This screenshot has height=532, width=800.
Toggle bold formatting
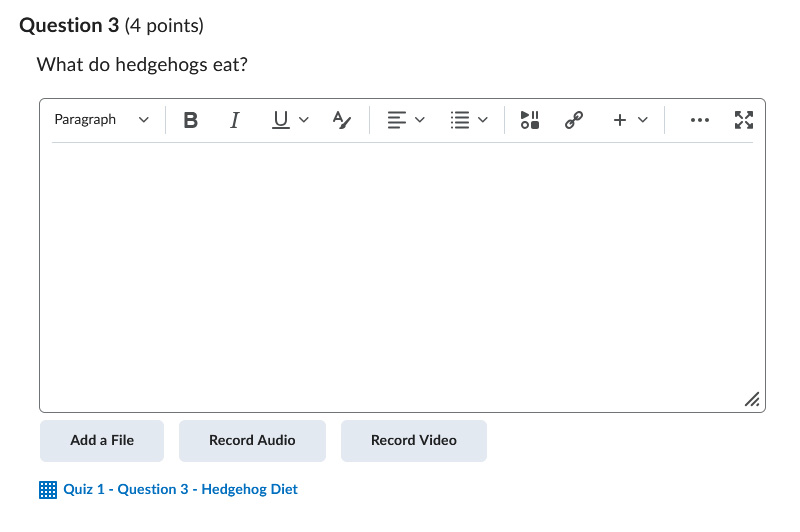190,120
